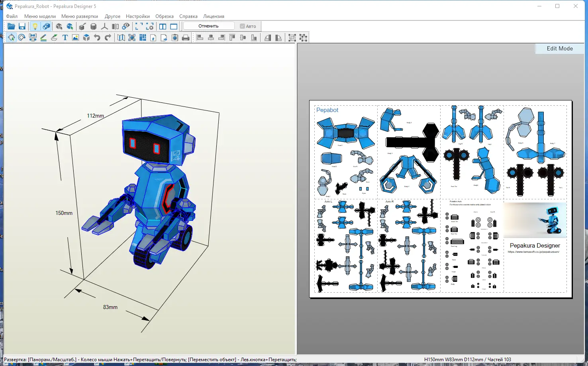Click the Save floppy disk icon
588x366 pixels.
(x=22, y=26)
